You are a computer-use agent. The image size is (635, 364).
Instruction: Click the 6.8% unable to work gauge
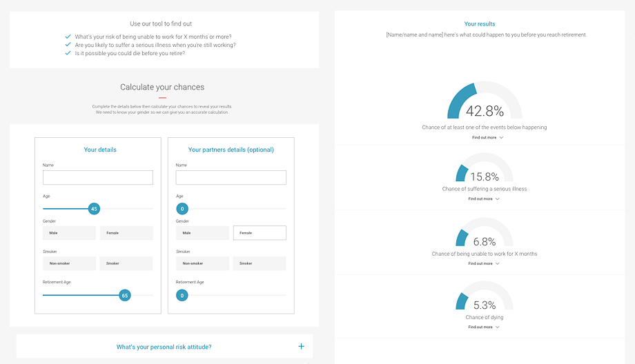(485, 232)
